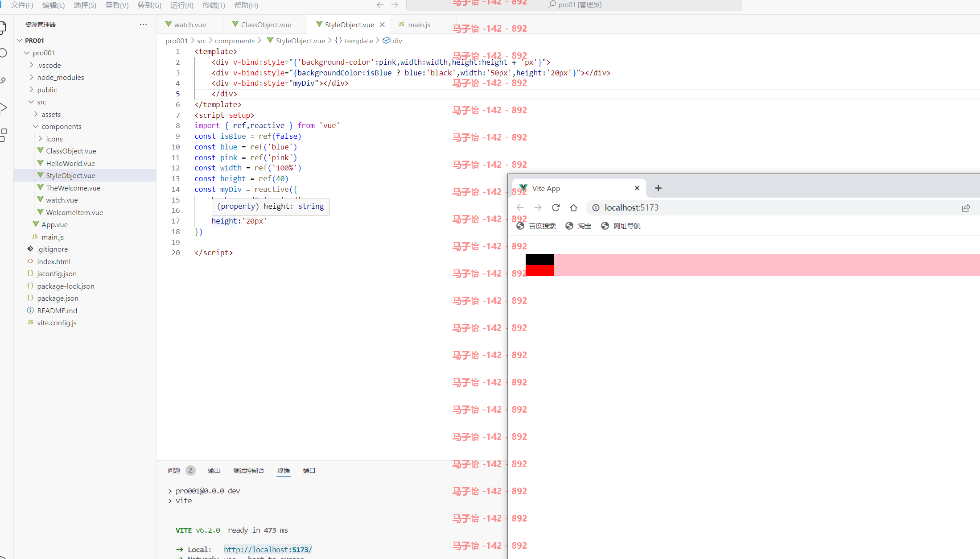
Task: Expand the assets folder
Action: pyautogui.click(x=36, y=114)
